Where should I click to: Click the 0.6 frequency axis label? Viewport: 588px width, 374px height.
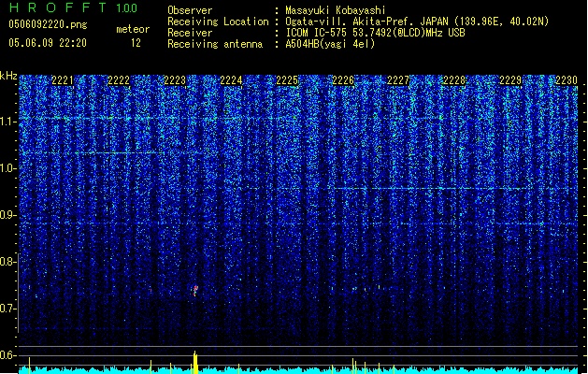pos(7,355)
